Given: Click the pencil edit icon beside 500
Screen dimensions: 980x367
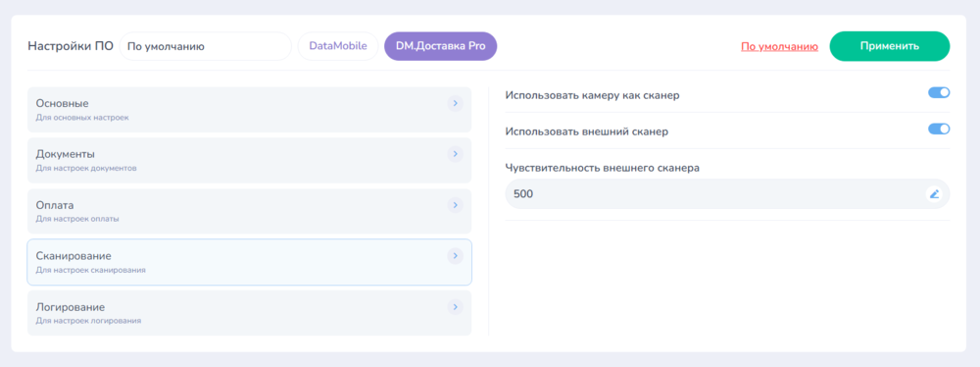Looking at the screenshot, I should coord(934,194).
